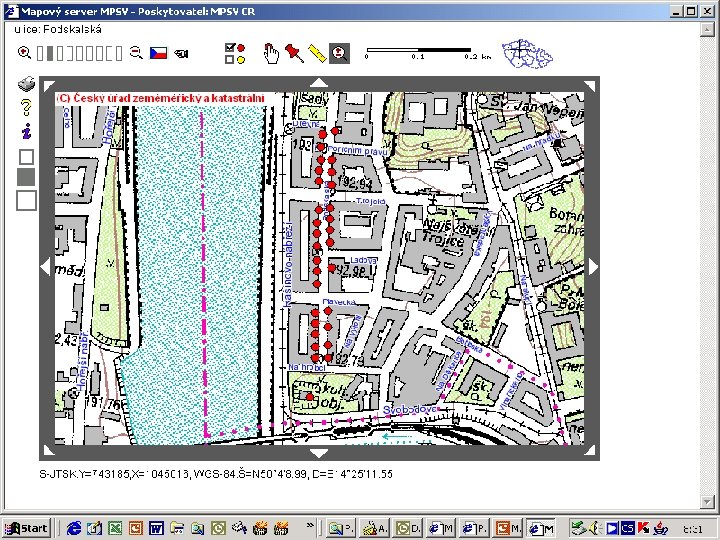Image resolution: width=720 pixels, height=540 pixels.
Task: Switch language using the Czech flag
Action: click(158, 53)
